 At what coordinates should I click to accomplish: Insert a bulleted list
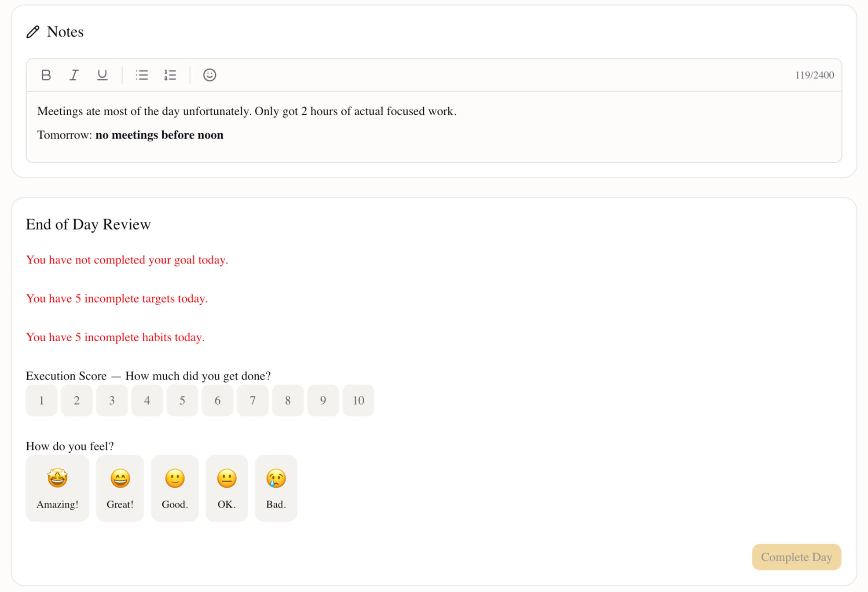pyautogui.click(x=142, y=75)
